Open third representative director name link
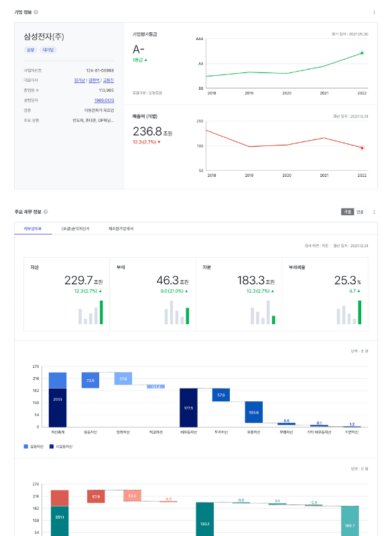 click(109, 80)
